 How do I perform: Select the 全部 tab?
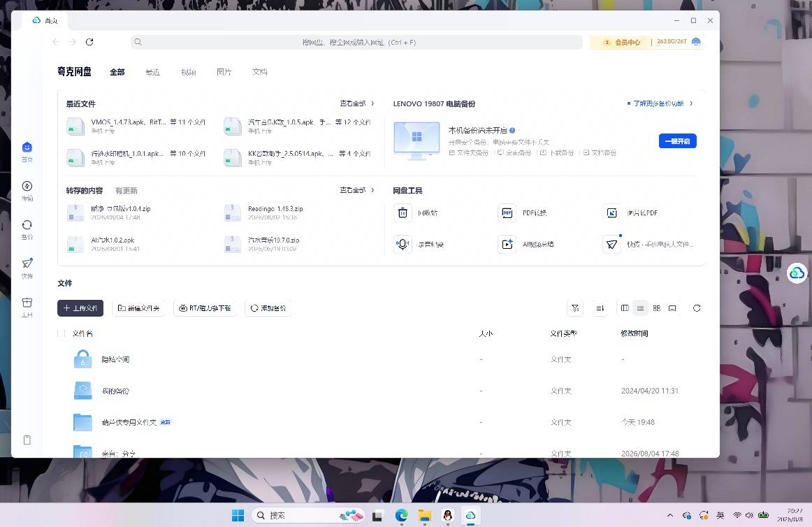[117, 72]
